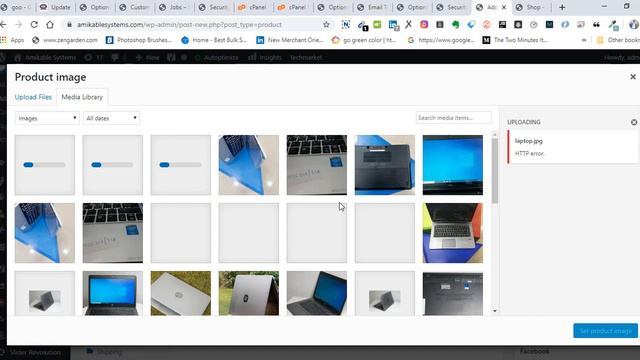Click the quotation marks extension icon

[596, 24]
